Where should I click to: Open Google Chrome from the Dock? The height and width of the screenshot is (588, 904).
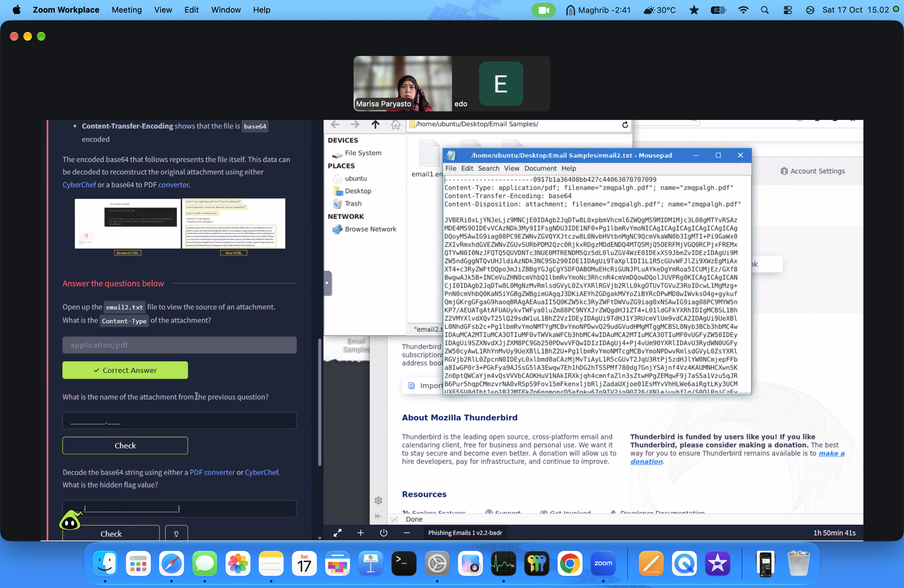point(569,563)
